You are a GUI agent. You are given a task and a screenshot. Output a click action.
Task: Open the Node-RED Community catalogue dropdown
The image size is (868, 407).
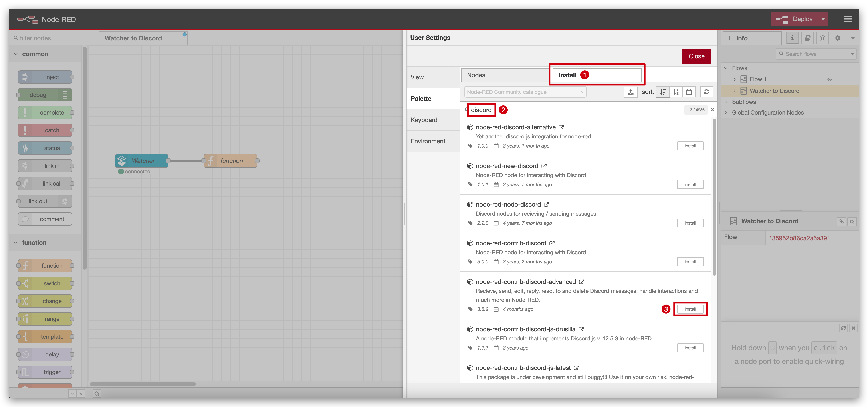coord(525,92)
